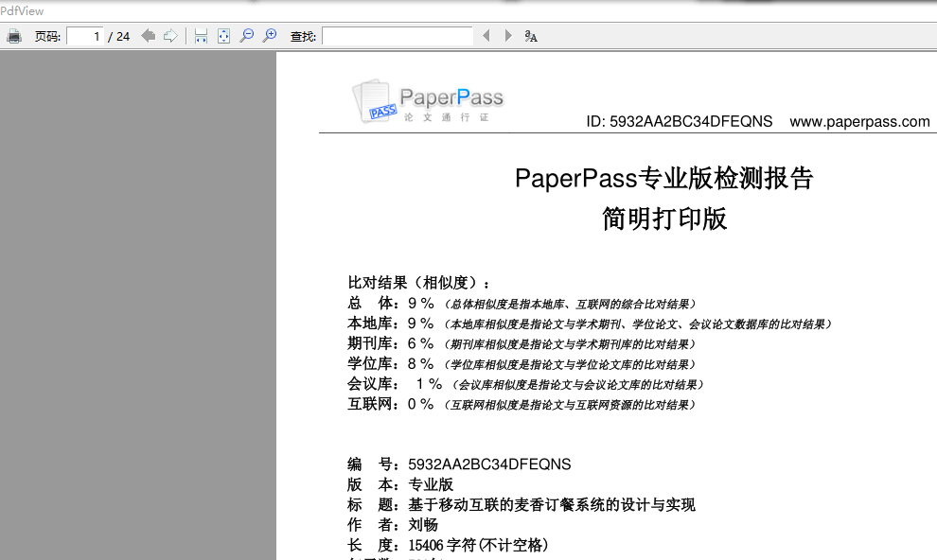Go to previous page arrow
The height and width of the screenshot is (560, 937).
point(149,36)
